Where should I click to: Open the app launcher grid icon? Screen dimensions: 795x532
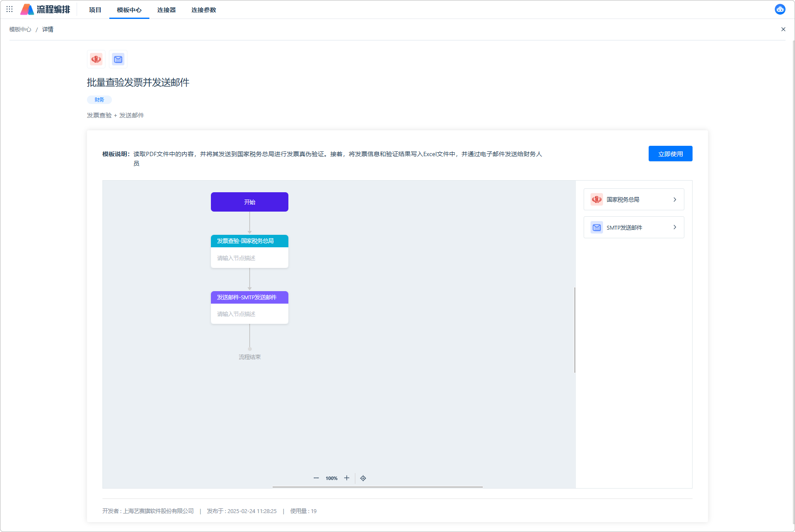(x=9, y=9)
